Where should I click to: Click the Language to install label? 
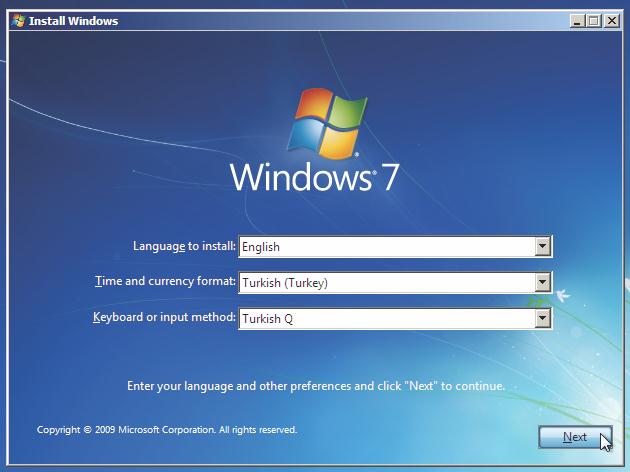tap(184, 246)
